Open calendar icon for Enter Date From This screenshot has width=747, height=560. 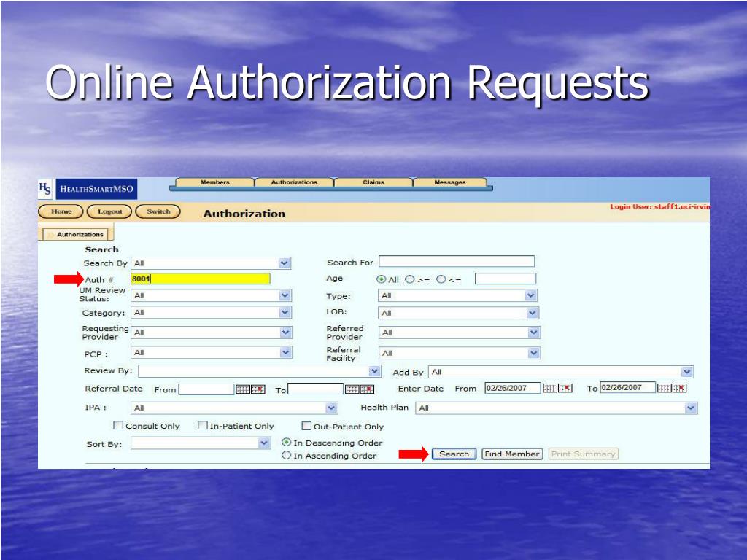550,388
